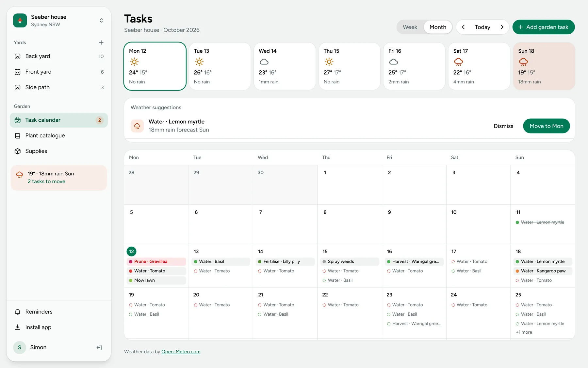Click Simon's avatar
588x368 pixels.
pos(20,347)
